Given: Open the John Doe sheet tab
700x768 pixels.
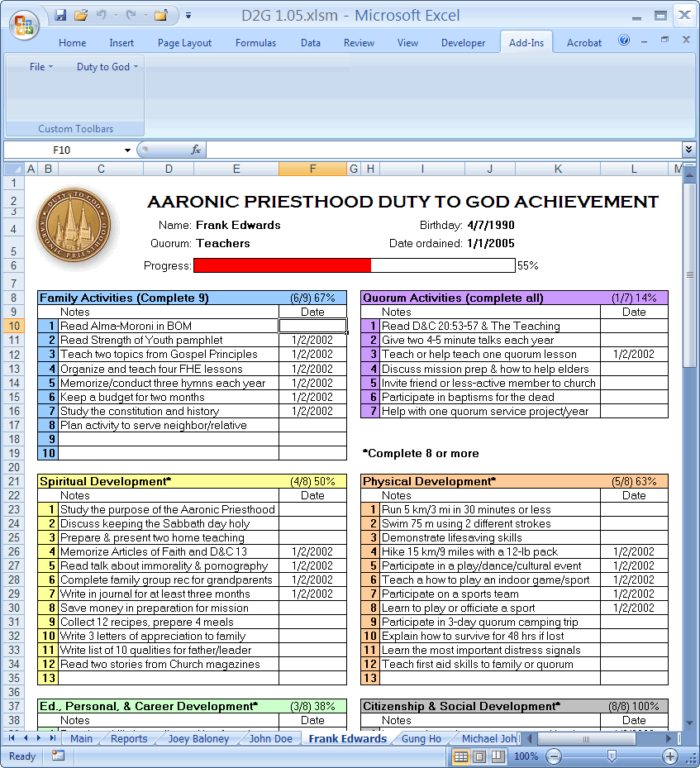Looking at the screenshot, I should [x=270, y=738].
